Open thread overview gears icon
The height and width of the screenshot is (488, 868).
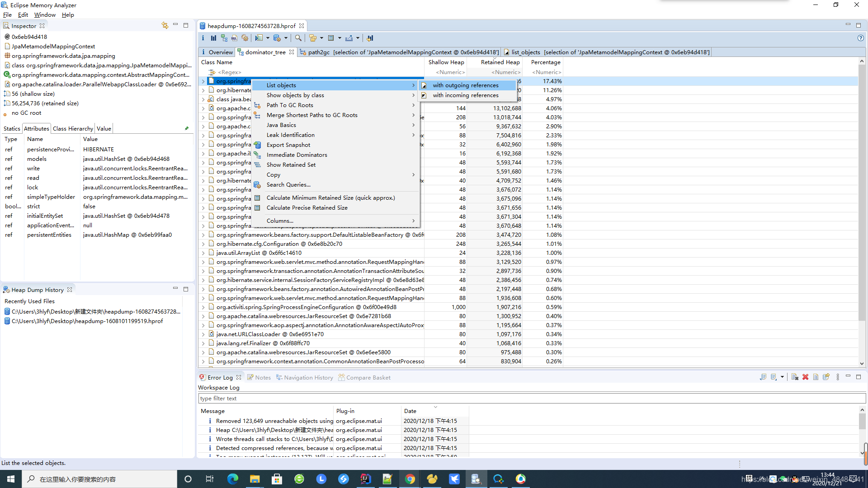coord(245,38)
